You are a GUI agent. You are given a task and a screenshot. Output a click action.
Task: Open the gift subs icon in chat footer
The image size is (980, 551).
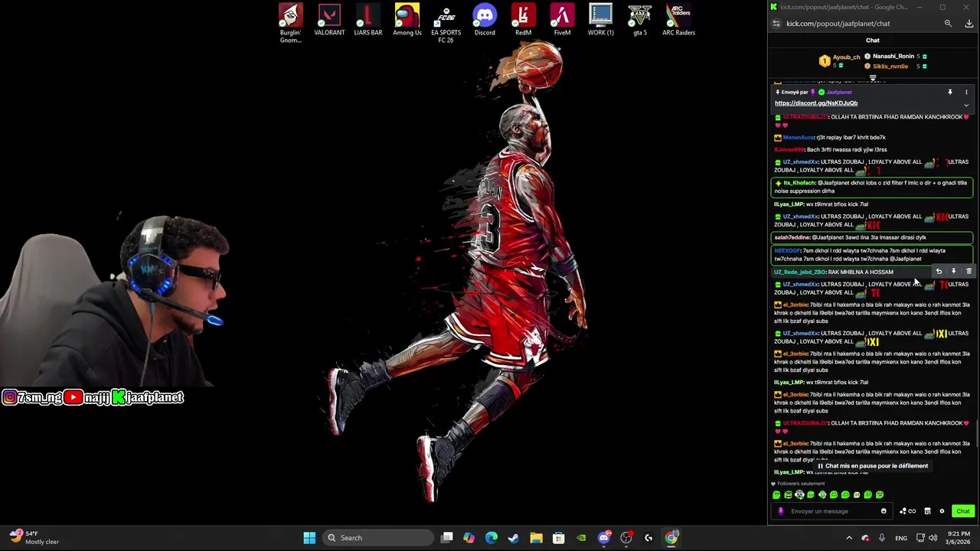tap(907, 511)
